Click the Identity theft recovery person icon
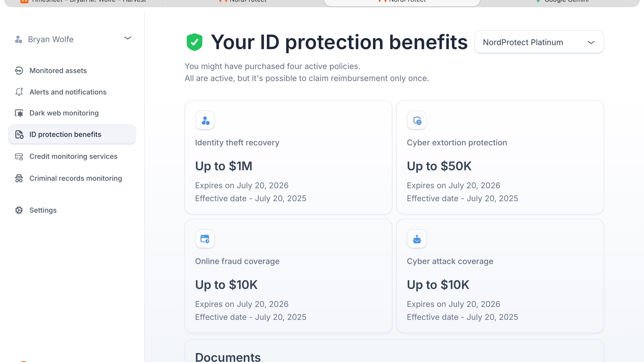 point(205,120)
